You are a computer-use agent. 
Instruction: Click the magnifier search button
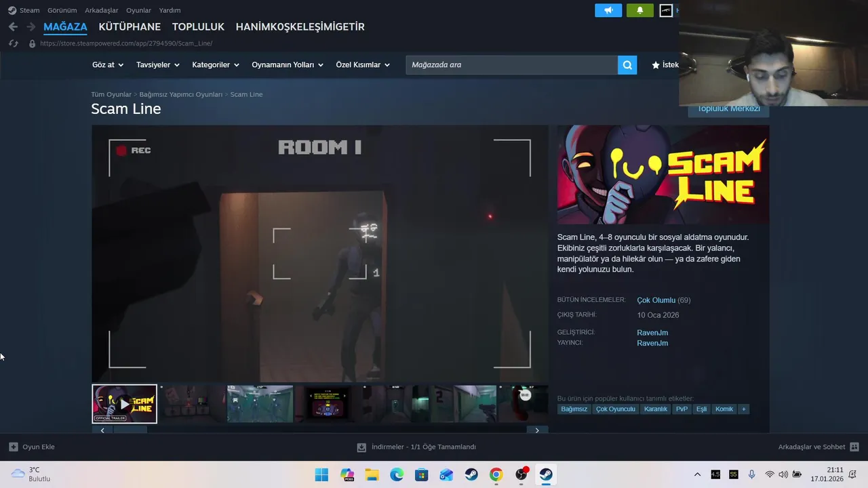click(x=627, y=65)
